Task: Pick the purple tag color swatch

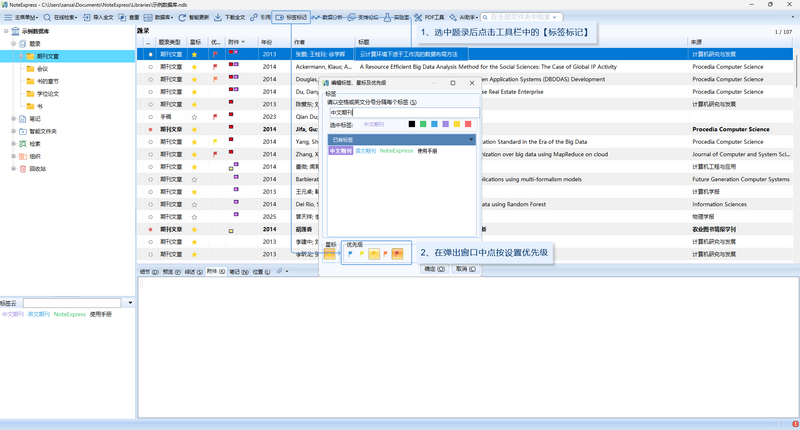Action: coord(445,124)
